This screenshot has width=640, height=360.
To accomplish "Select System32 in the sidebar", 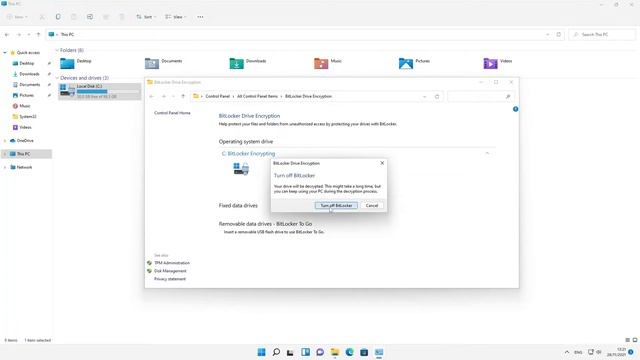I will [x=27, y=116].
